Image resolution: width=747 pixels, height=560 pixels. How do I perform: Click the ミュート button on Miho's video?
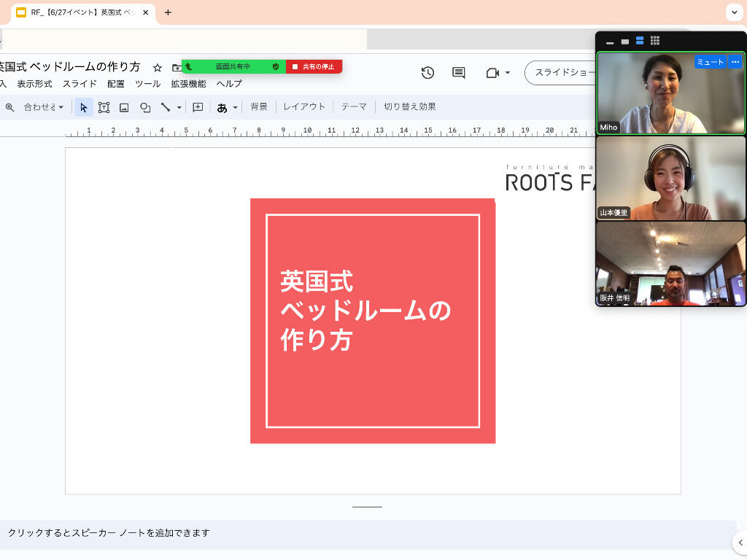click(710, 63)
